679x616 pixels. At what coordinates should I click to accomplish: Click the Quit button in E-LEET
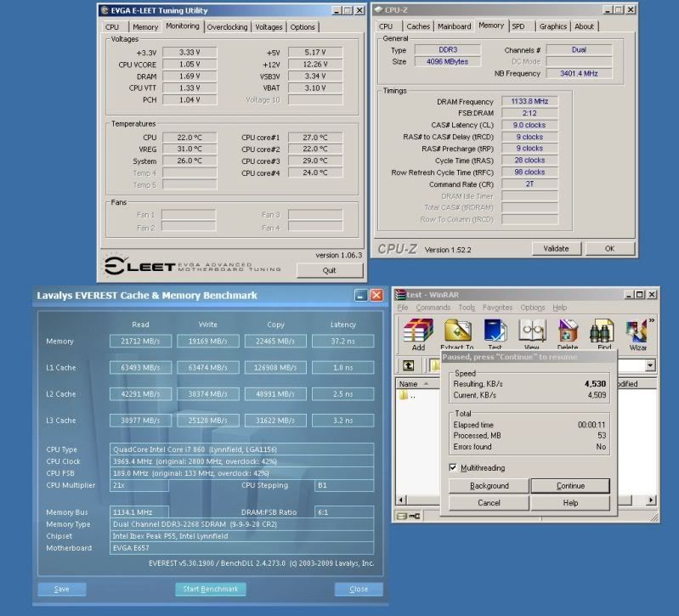click(330, 270)
